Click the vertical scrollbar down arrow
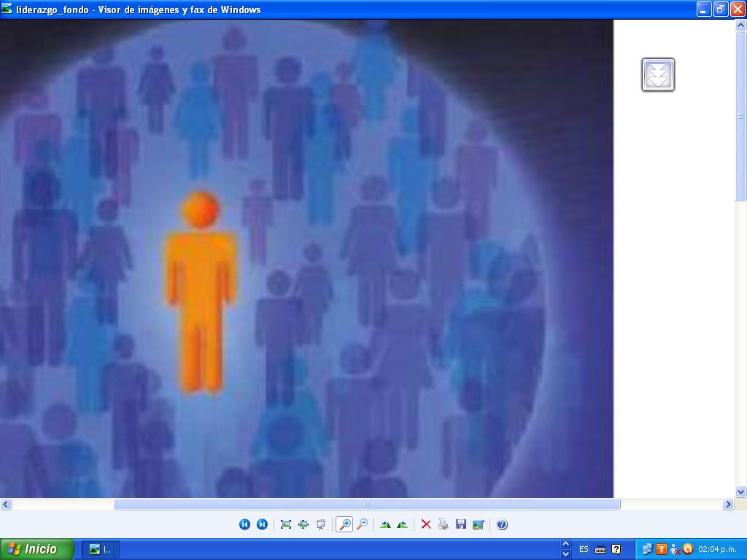 click(741, 491)
